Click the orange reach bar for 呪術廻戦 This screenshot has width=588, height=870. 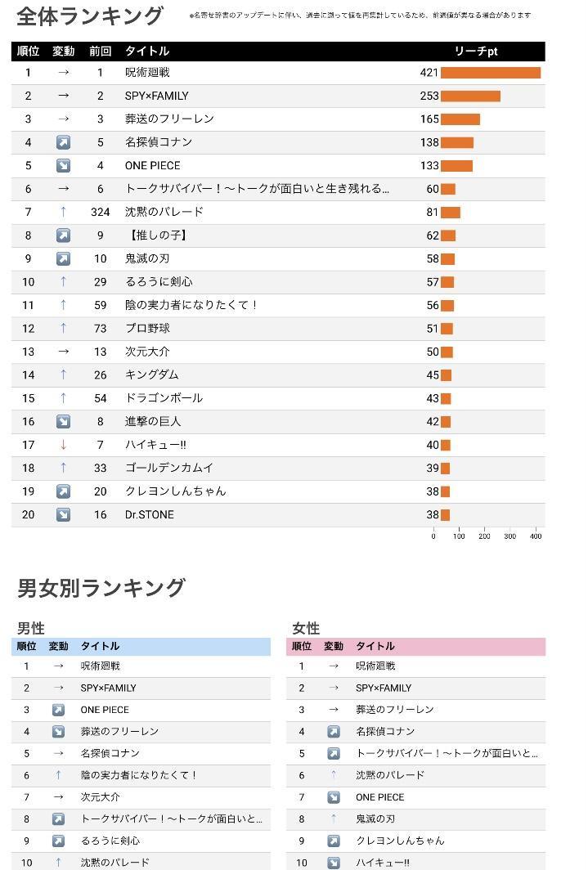[x=491, y=73]
